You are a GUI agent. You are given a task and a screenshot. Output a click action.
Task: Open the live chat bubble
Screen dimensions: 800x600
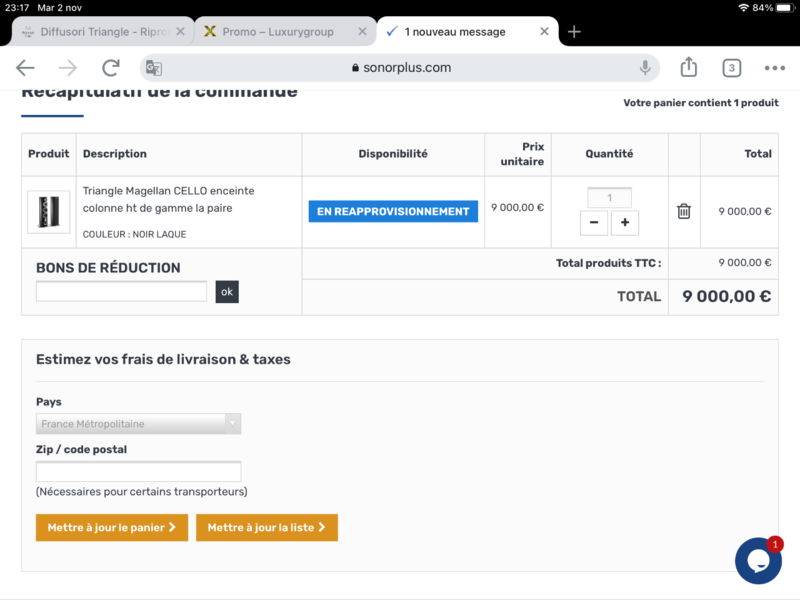(x=758, y=560)
